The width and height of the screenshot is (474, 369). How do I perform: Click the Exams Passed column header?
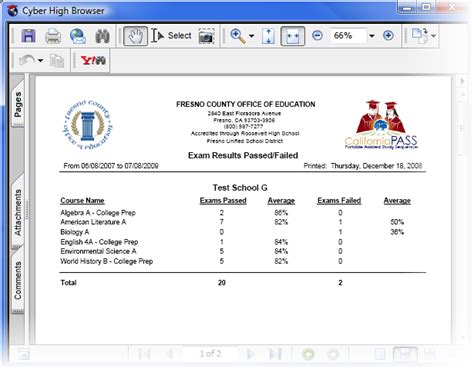tap(223, 201)
